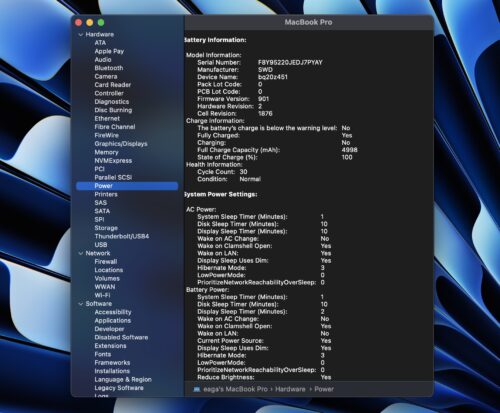Select PCI in the sidebar
The image size is (500, 413).
click(x=99, y=169)
